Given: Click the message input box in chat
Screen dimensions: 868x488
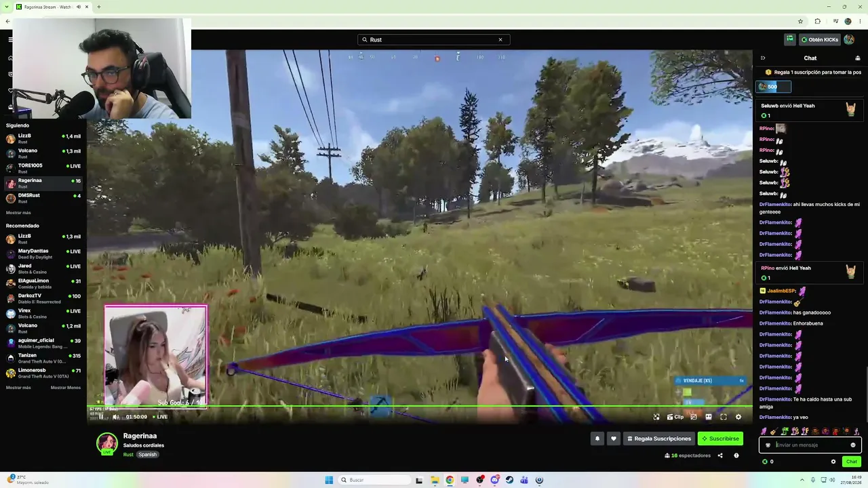Looking at the screenshot, I should coord(810,445).
